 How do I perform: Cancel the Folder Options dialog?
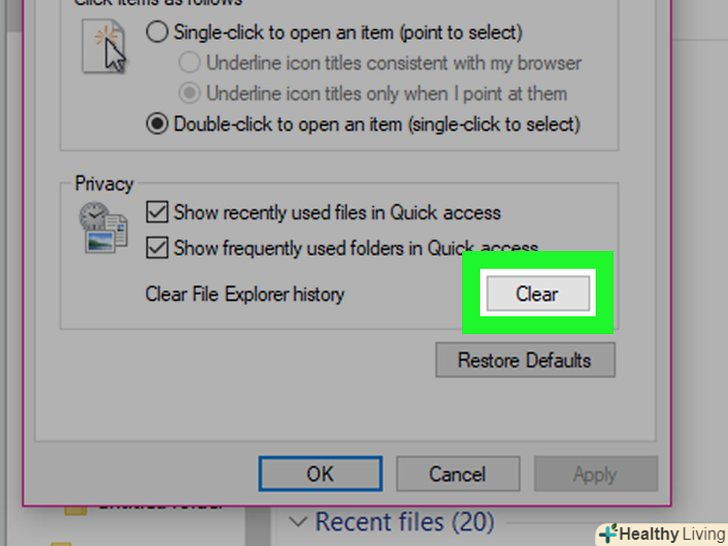tap(458, 474)
